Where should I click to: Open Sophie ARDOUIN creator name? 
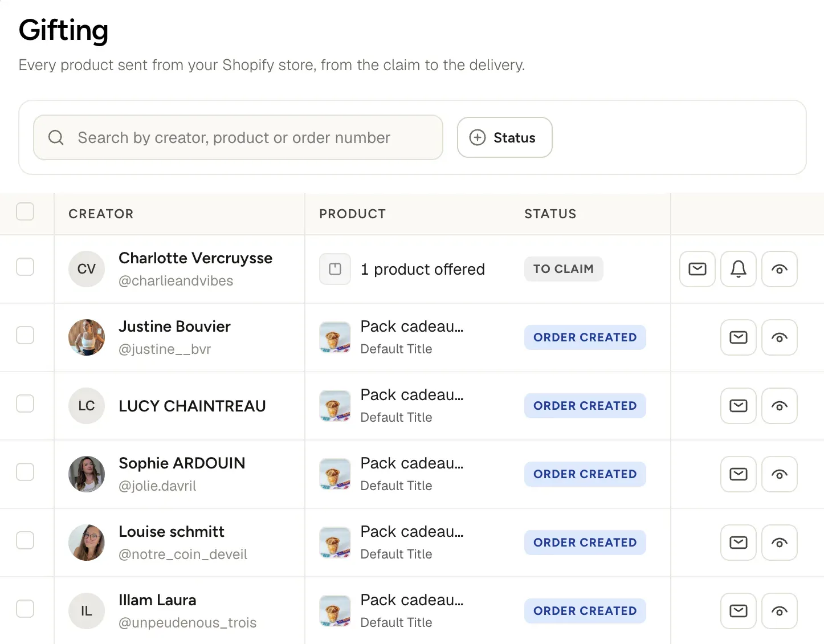tap(182, 463)
